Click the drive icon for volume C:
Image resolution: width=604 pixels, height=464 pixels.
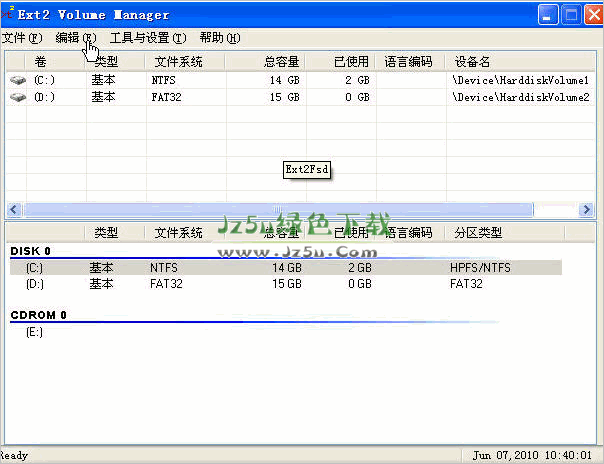18,80
